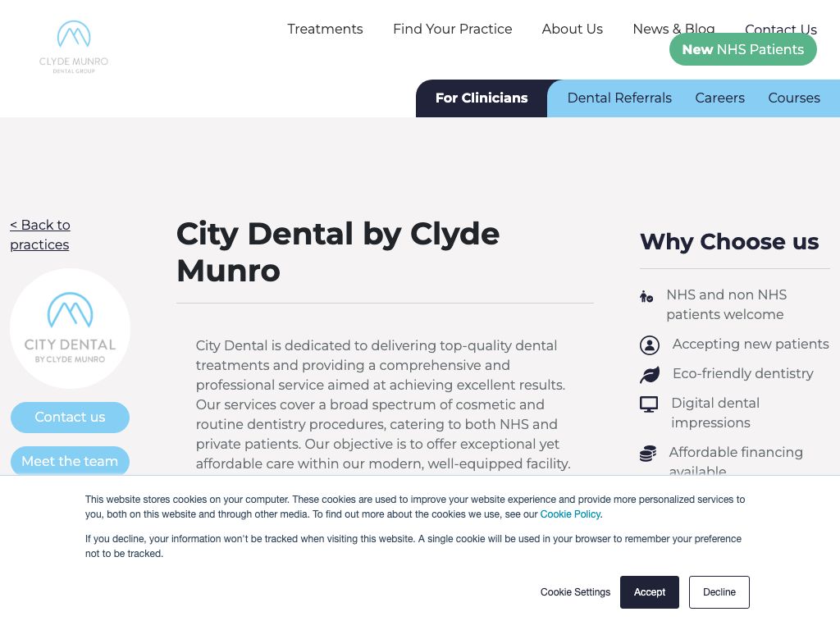Screen dimensions: 840x630
Task: Click the Accepting new patients user icon
Action: pyautogui.click(x=650, y=345)
